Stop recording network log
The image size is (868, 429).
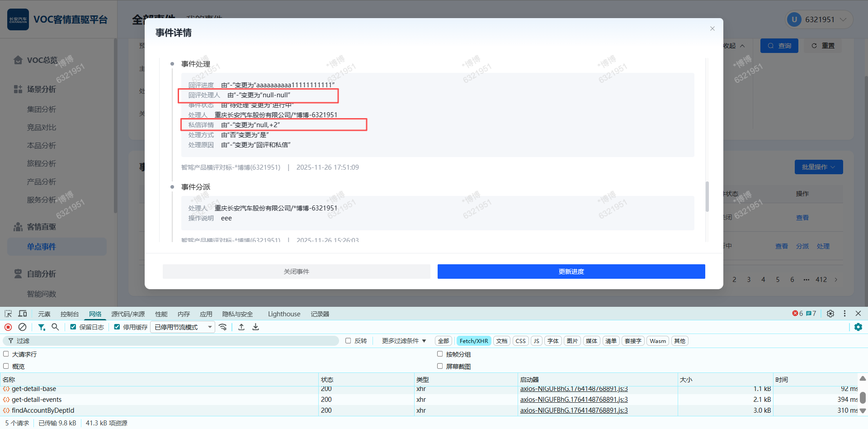(8, 327)
